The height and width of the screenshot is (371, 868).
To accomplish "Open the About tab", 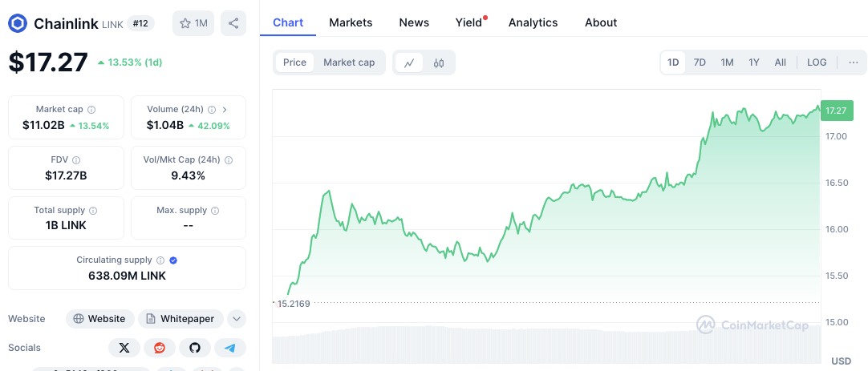I will tap(601, 22).
